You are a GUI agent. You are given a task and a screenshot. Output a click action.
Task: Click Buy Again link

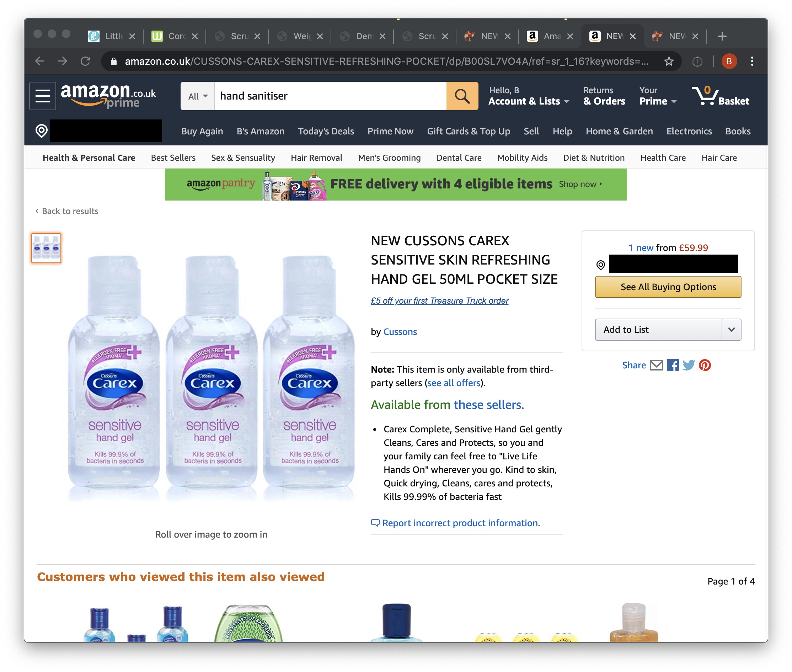[202, 131]
